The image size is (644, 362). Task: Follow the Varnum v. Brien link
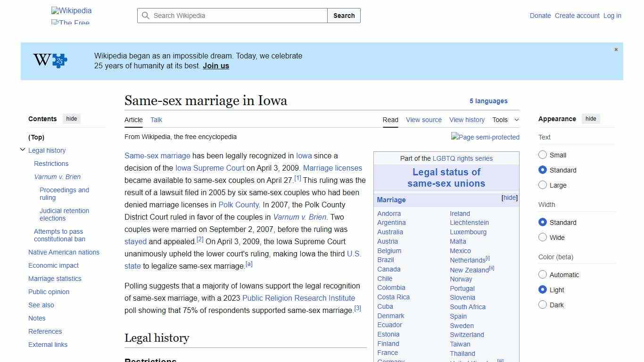[300, 217]
